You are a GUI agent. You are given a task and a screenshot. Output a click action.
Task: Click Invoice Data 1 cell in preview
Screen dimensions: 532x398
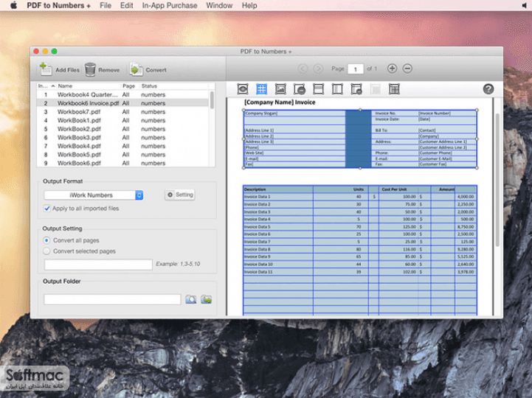[x=278, y=197]
